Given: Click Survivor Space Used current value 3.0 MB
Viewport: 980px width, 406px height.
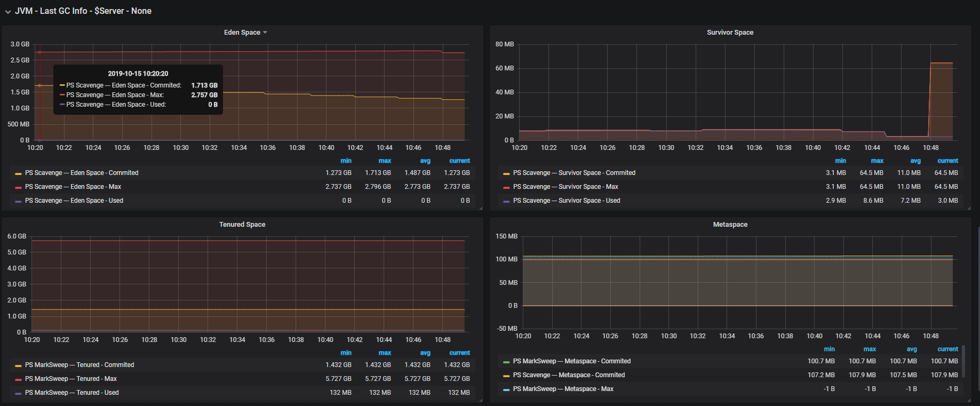Looking at the screenshot, I should coord(947,201).
